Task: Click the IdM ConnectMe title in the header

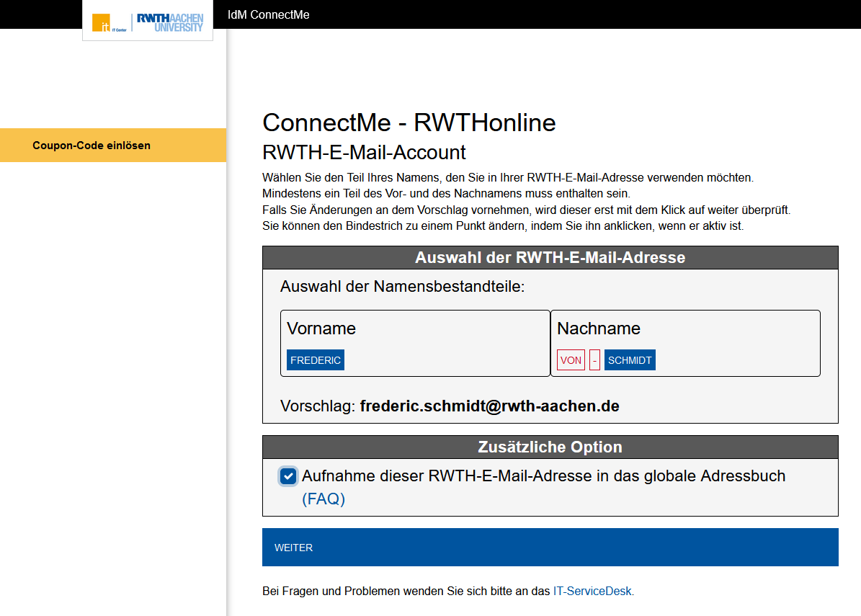Action: pyautogui.click(x=267, y=14)
